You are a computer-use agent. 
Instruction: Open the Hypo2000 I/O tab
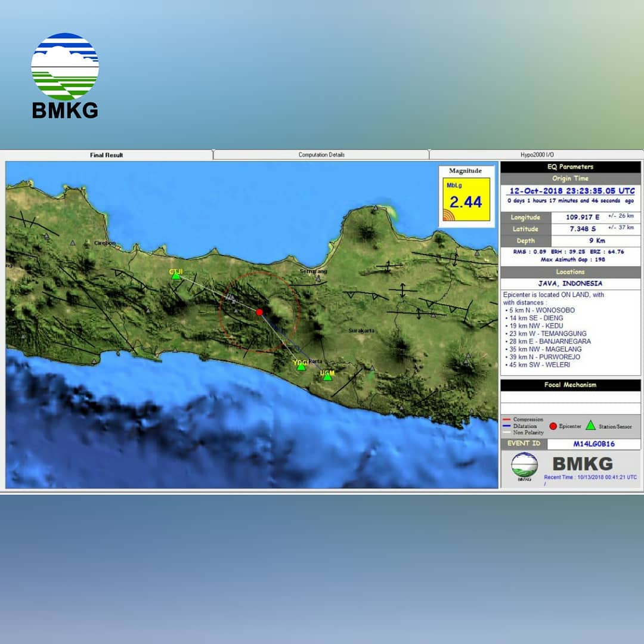pos(537,155)
